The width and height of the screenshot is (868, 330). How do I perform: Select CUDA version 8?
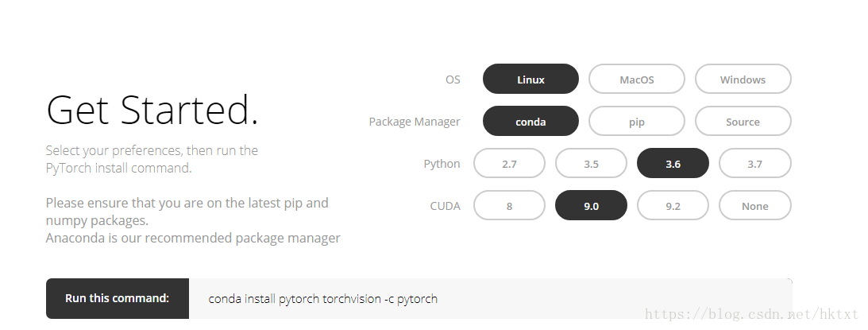509,206
